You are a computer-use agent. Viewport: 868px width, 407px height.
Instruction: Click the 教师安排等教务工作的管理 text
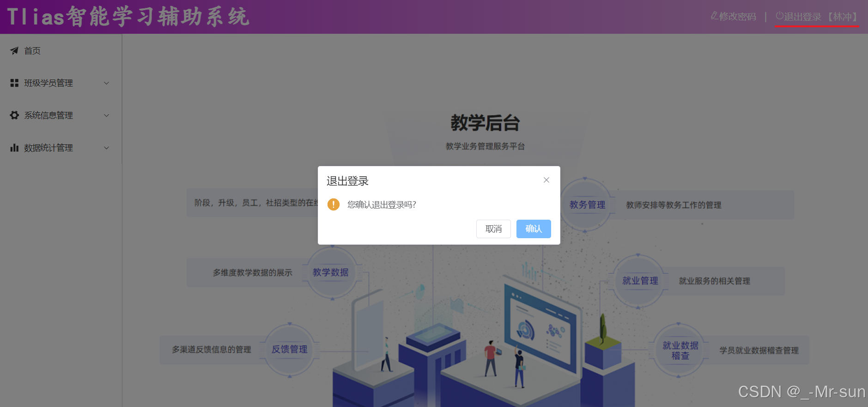[674, 205]
